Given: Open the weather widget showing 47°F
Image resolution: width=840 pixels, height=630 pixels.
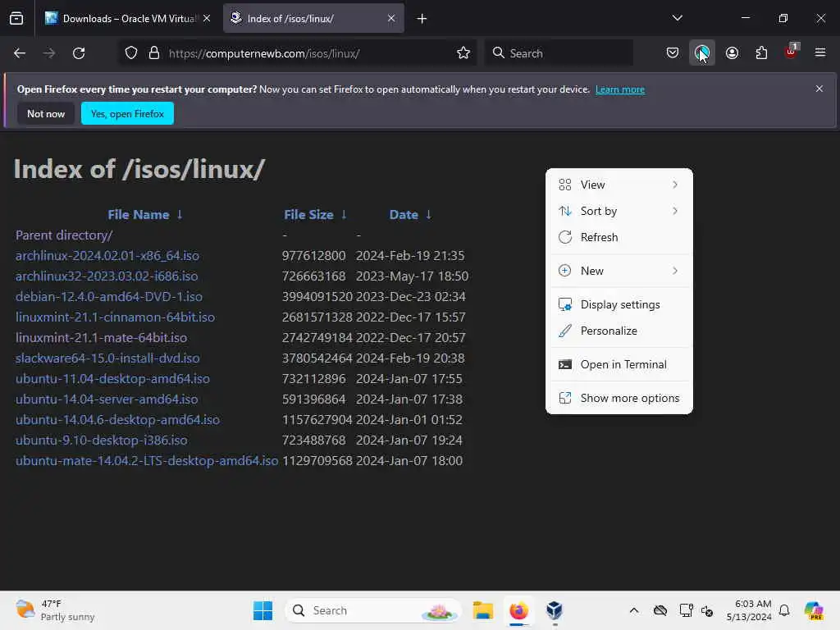Looking at the screenshot, I should (55, 610).
